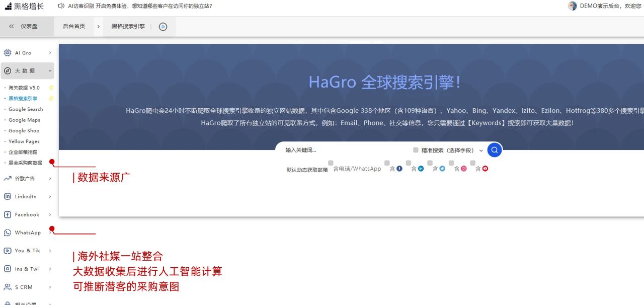Screen dimensions: 644x305
Task: Click the AI访客识别 free trial notice
Action: click(x=140, y=6)
